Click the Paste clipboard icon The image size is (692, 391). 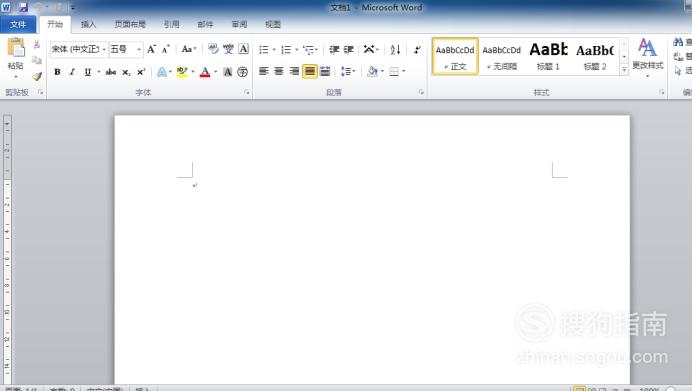[16, 48]
